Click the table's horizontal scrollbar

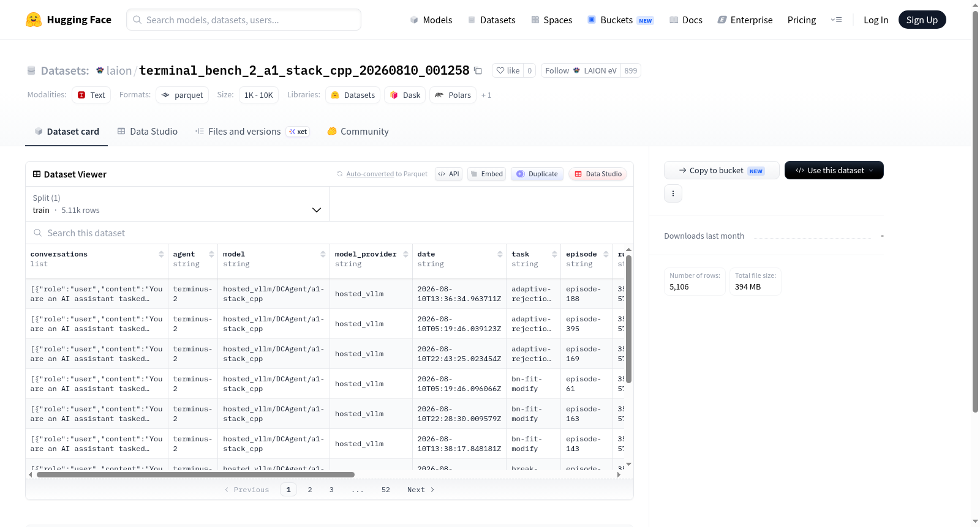pos(195,474)
